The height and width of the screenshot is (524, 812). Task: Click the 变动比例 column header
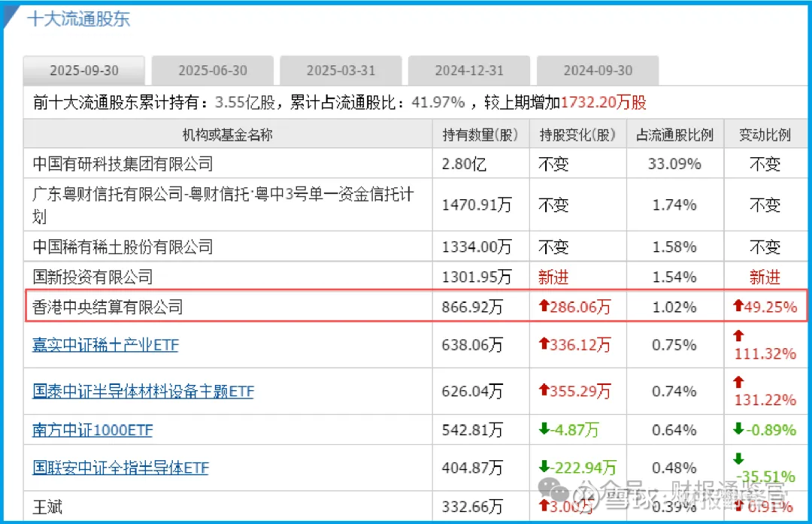coord(765,135)
